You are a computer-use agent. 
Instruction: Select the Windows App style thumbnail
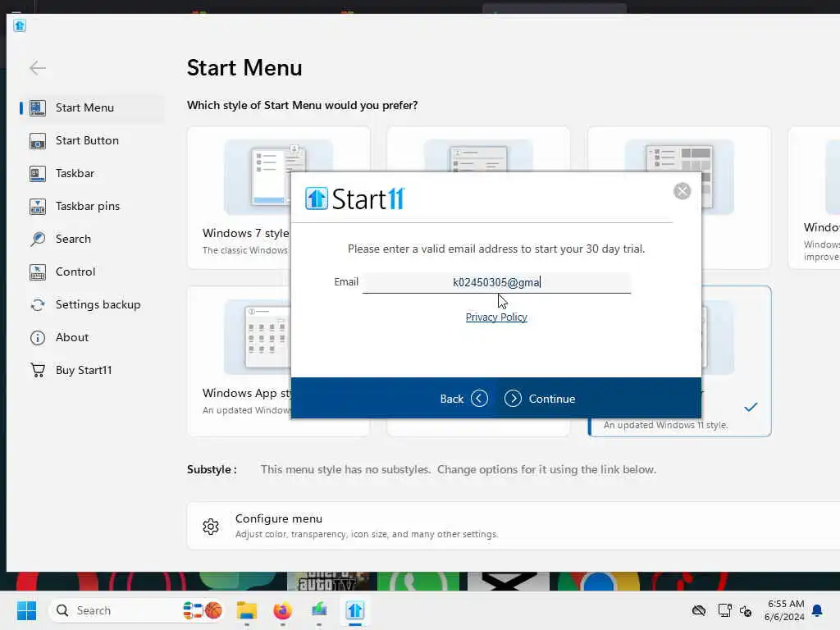[257, 337]
